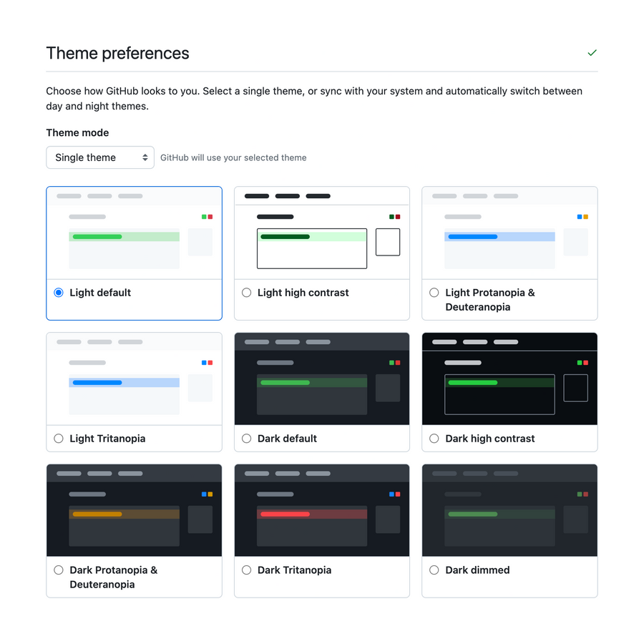Click the Dark Tritanopia preview thumbnail

tap(321, 510)
